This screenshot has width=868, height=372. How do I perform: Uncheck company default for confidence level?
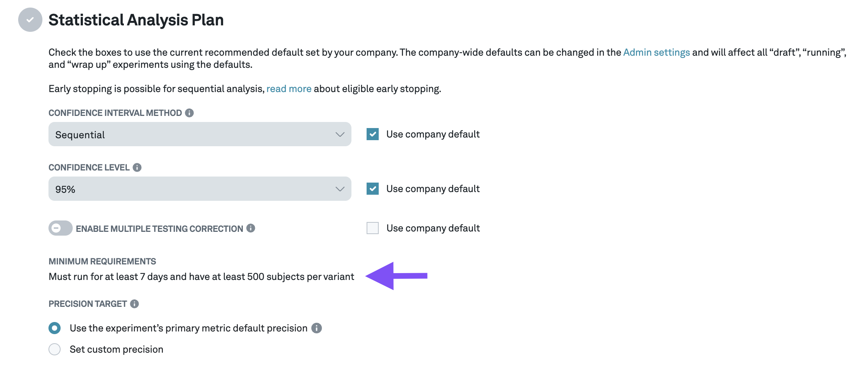pyautogui.click(x=373, y=189)
